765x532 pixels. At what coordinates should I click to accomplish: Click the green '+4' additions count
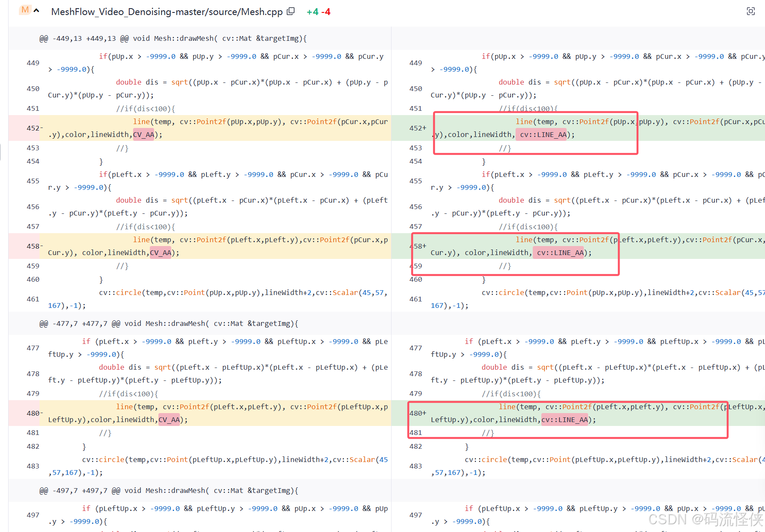coord(313,12)
